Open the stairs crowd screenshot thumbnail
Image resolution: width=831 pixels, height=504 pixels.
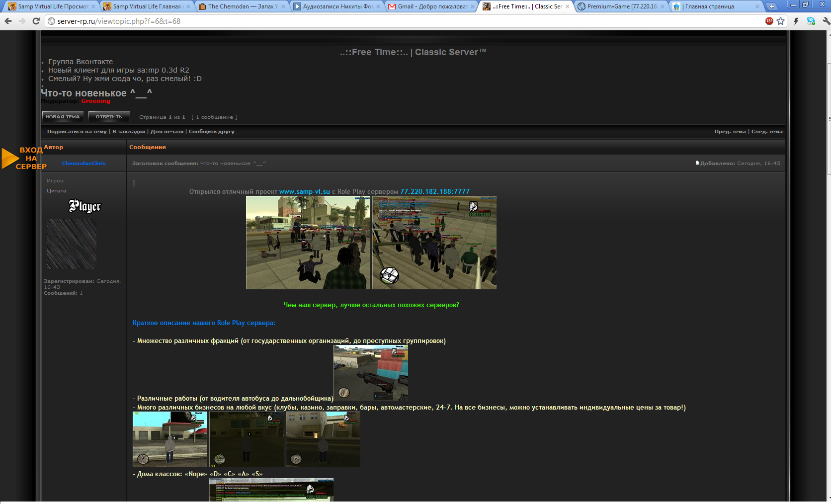point(434,243)
